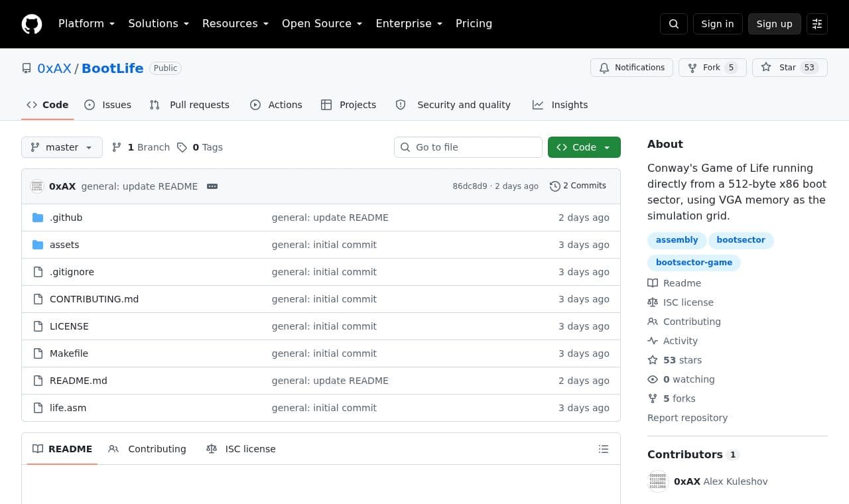The image size is (849, 504).
Task: Switch to the Insights tab
Action: coord(560,105)
